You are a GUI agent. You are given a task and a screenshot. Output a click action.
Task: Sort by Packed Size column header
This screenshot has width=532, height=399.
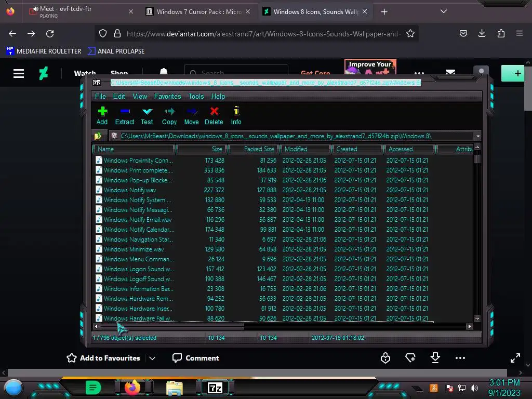tap(254, 149)
